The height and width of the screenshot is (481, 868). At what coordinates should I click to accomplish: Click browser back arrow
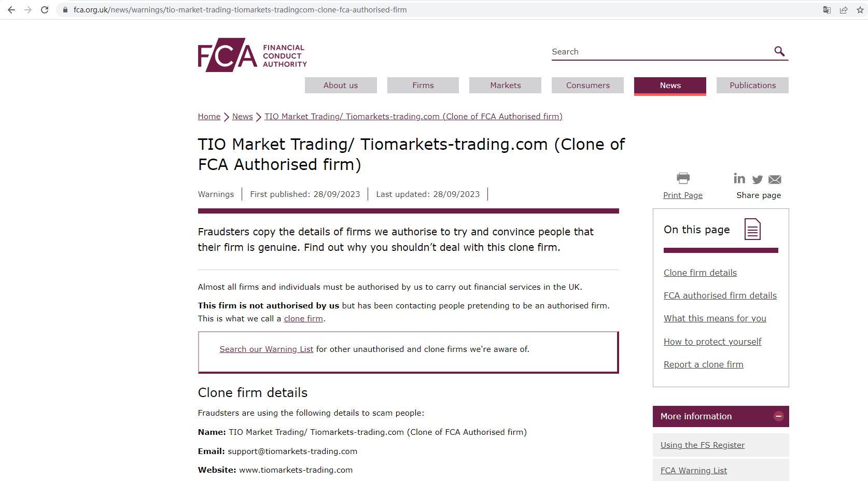coord(11,10)
